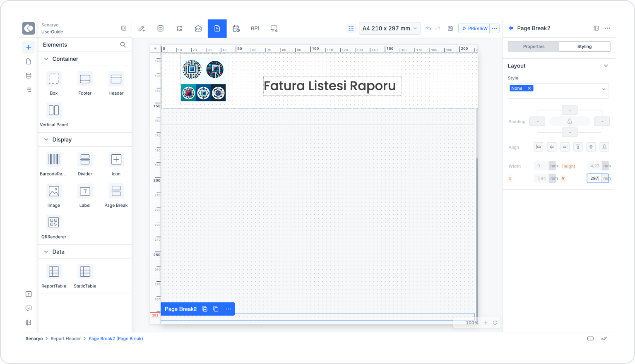This screenshot has height=364, width=635.
Task: Open the Style dropdown arrow
Action: 604,89
